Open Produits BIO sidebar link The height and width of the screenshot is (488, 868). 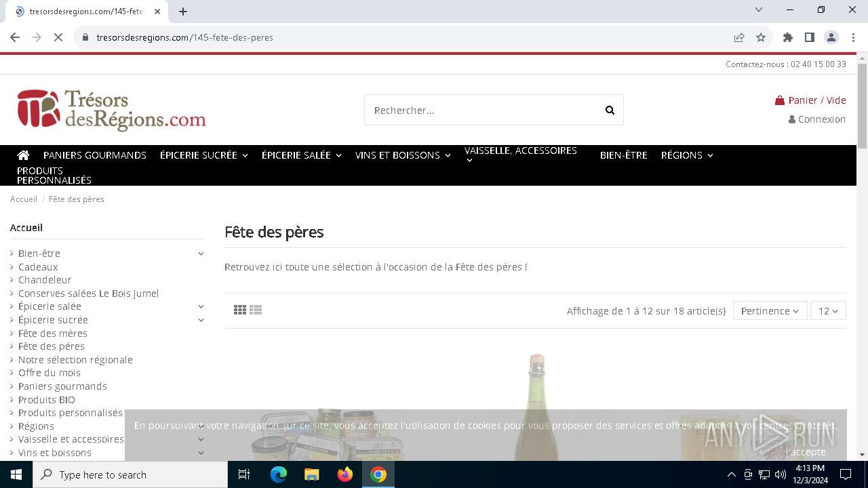pos(47,400)
